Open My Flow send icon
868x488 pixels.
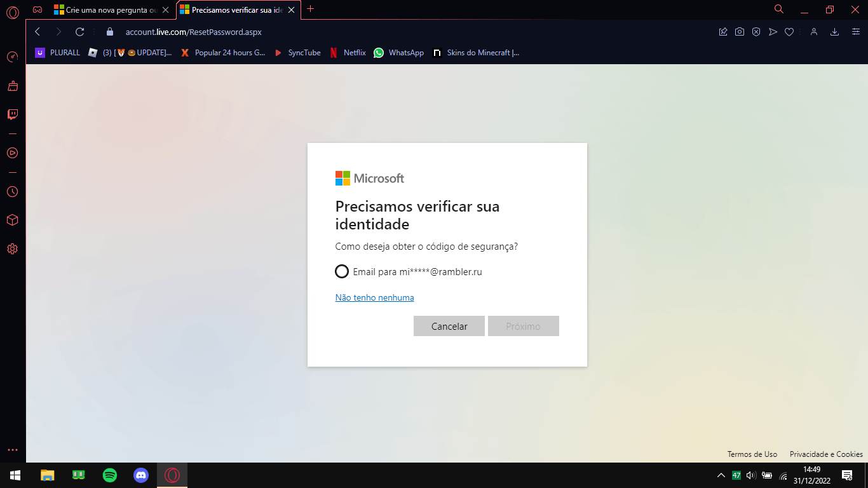[x=773, y=32]
